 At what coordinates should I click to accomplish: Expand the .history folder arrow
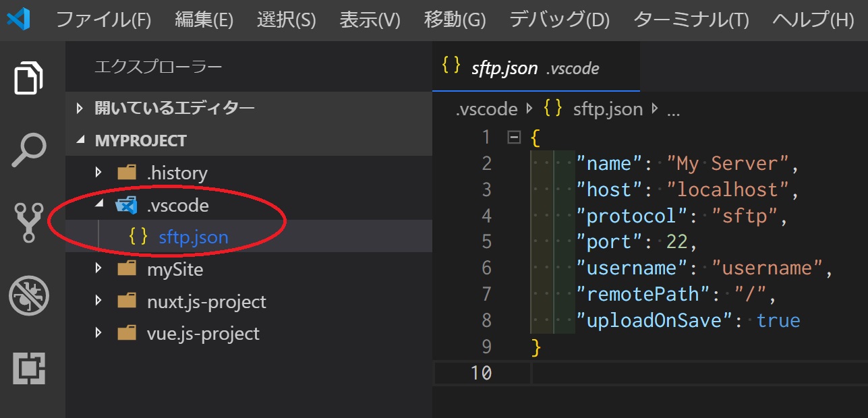pyautogui.click(x=99, y=173)
